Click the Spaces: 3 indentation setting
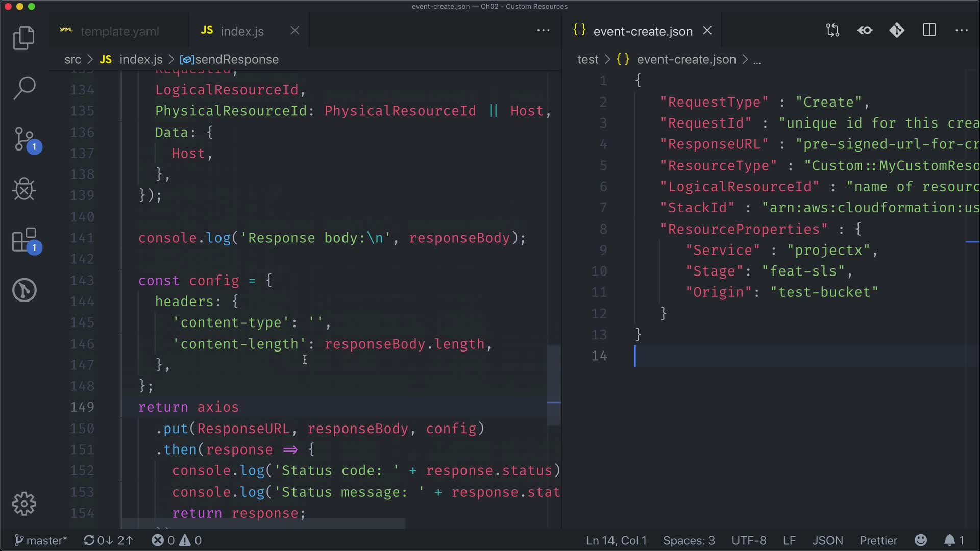 (x=689, y=540)
